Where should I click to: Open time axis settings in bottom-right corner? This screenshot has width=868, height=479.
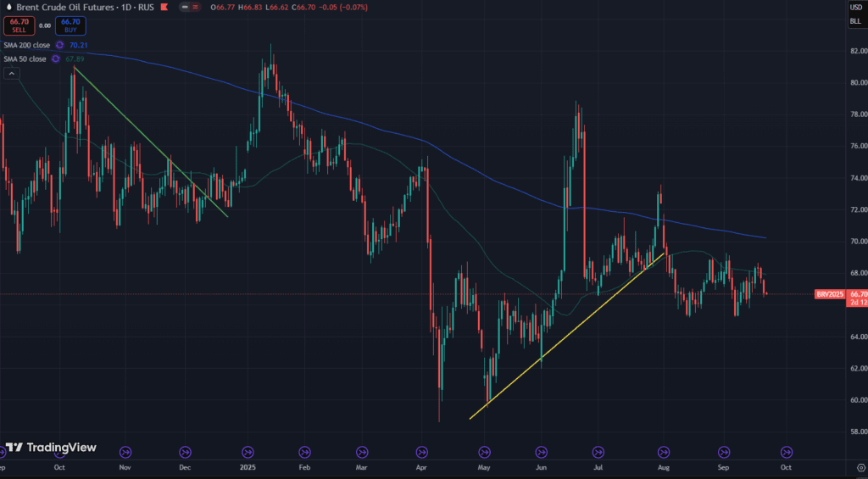(x=856, y=466)
